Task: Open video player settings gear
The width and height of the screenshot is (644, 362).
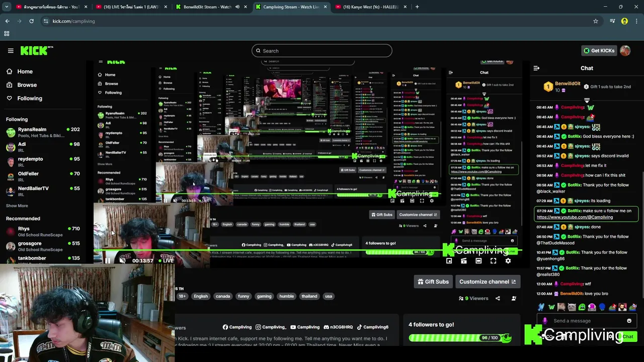Action: tap(508, 261)
